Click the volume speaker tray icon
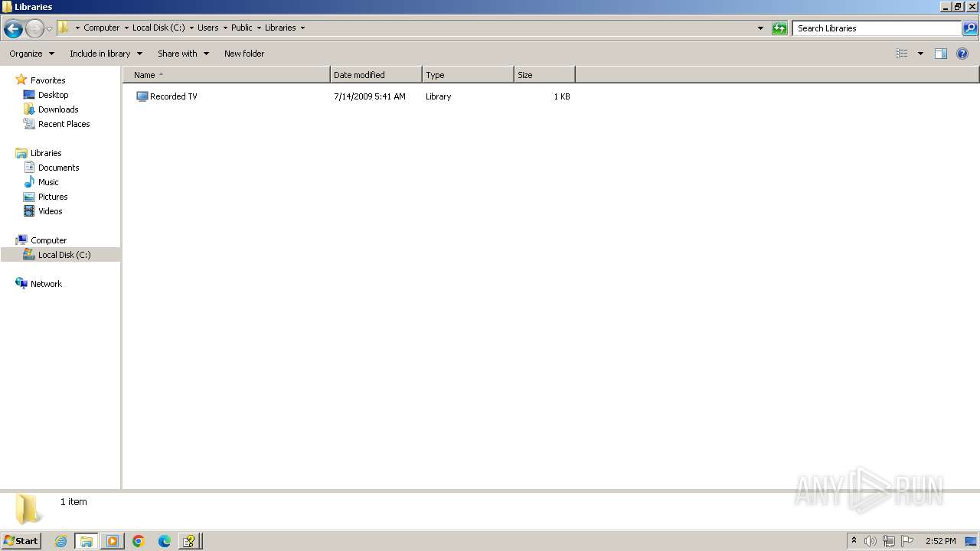This screenshot has width=980, height=551. [871, 541]
